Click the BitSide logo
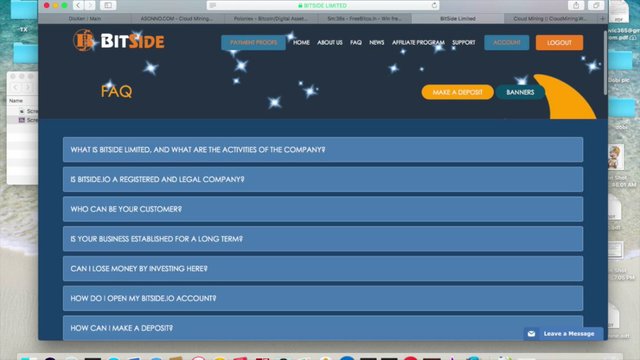Viewport: 640px width, 360px height. pyautogui.click(x=119, y=40)
